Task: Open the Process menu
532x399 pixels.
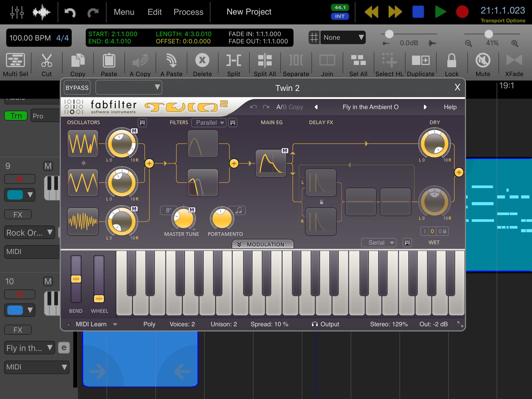Action: (x=188, y=12)
